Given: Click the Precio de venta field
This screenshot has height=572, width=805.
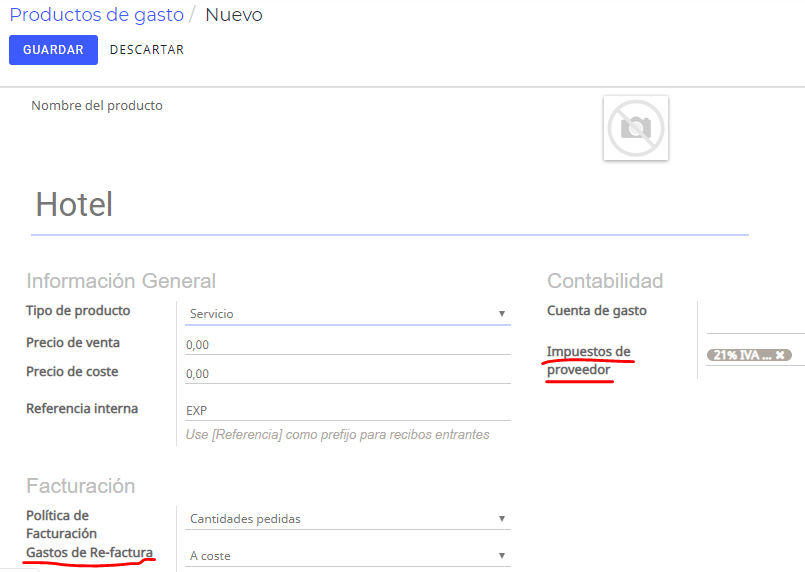Looking at the screenshot, I should [348, 345].
